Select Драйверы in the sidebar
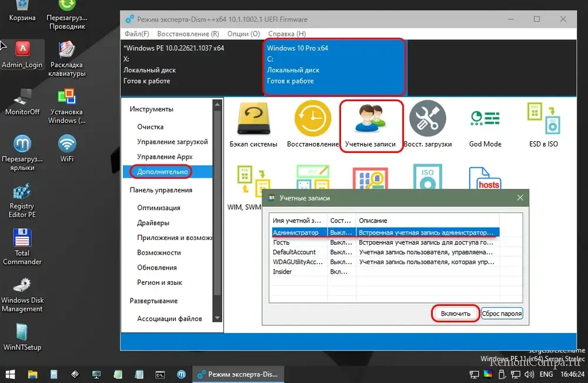This screenshot has width=588, height=383. point(153,223)
